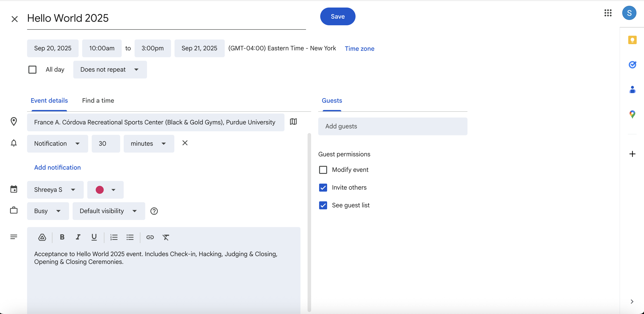Screen dimensions: 644x314
Task: Add a Google Drive attachment
Action: point(42,237)
